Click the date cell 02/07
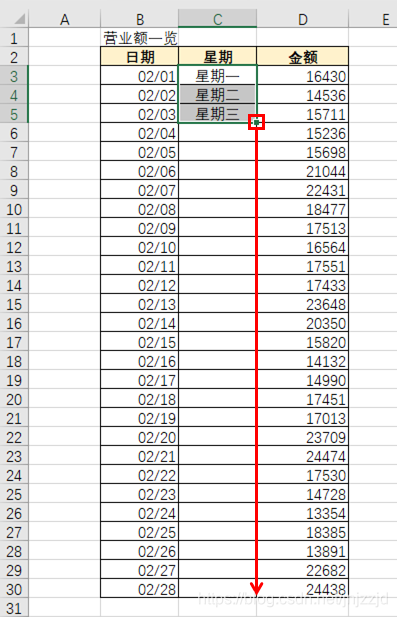 [x=140, y=190]
